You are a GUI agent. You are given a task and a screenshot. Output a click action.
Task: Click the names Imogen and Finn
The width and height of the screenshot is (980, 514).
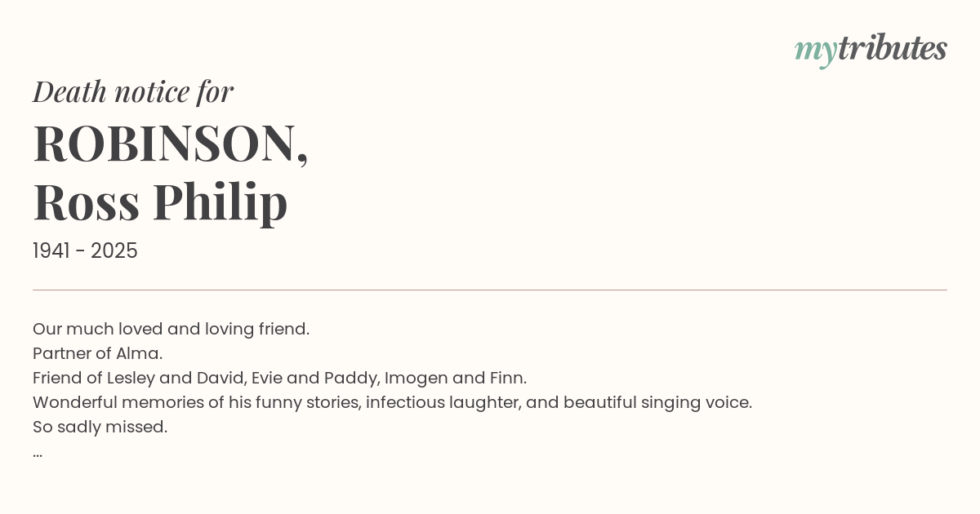456,379
